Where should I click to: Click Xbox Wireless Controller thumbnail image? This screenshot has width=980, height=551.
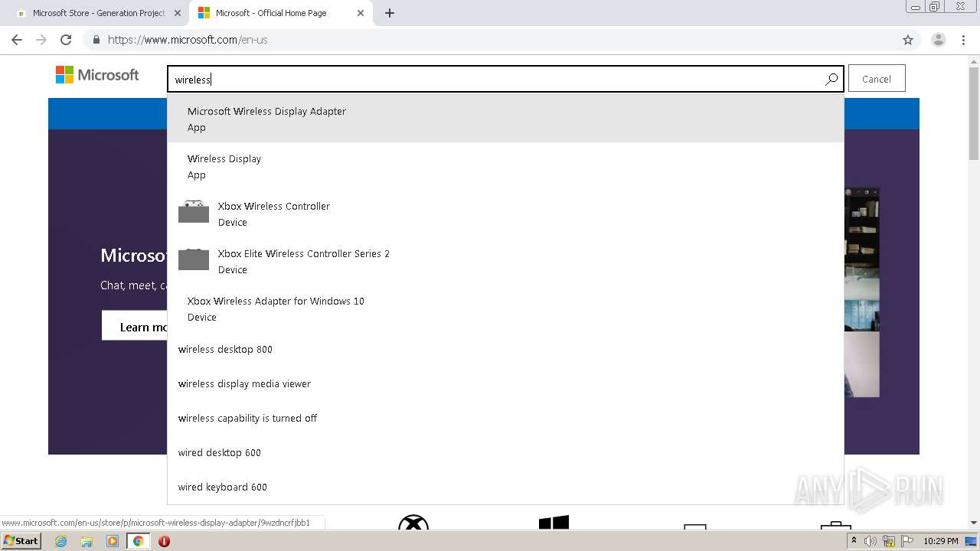coord(194,212)
